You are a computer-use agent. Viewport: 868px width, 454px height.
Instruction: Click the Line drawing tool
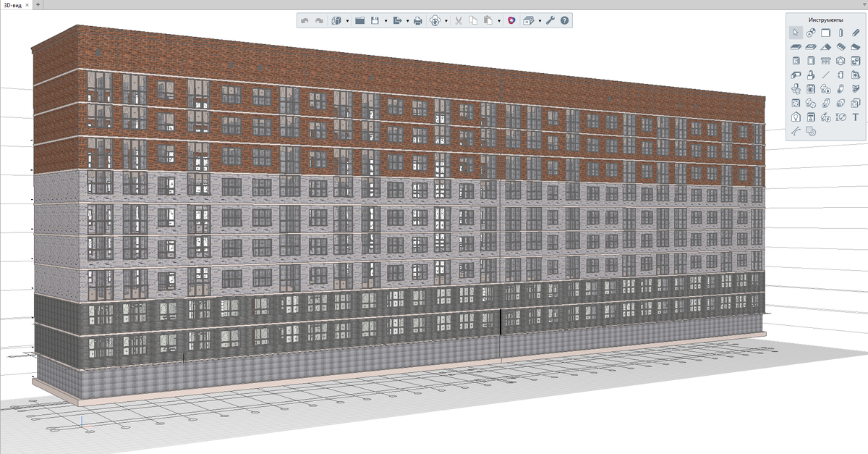click(825, 75)
